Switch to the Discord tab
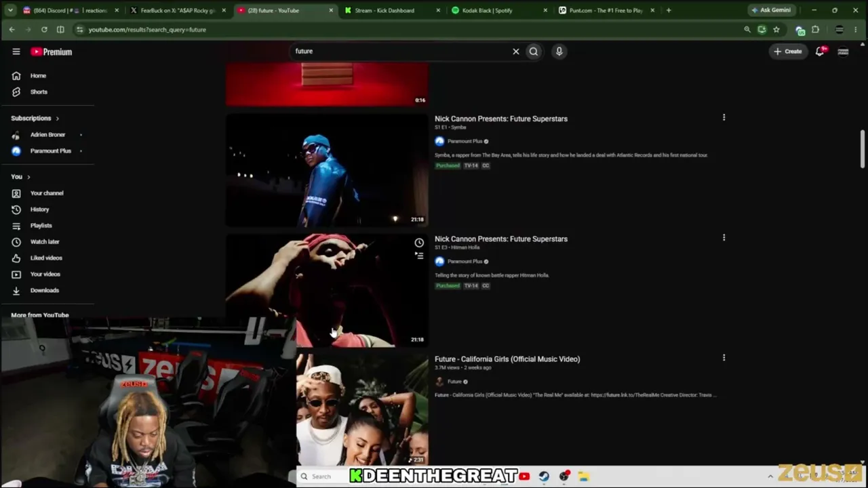 point(70,10)
